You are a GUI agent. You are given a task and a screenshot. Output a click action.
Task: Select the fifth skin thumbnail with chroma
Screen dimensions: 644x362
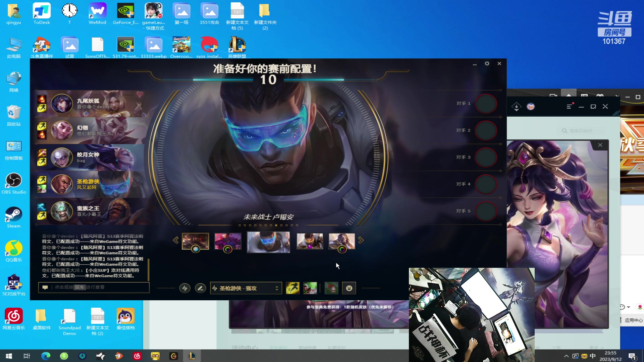(342, 241)
